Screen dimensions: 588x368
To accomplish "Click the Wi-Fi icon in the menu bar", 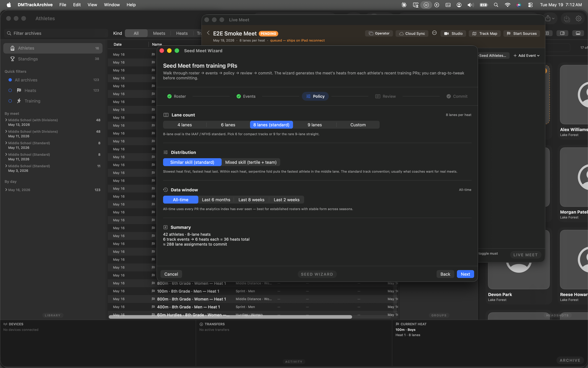I will tap(507, 5).
